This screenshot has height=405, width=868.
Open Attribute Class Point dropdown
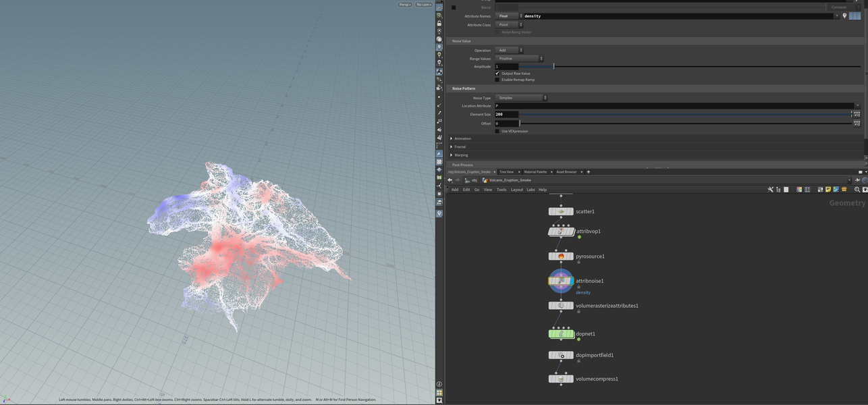point(509,25)
